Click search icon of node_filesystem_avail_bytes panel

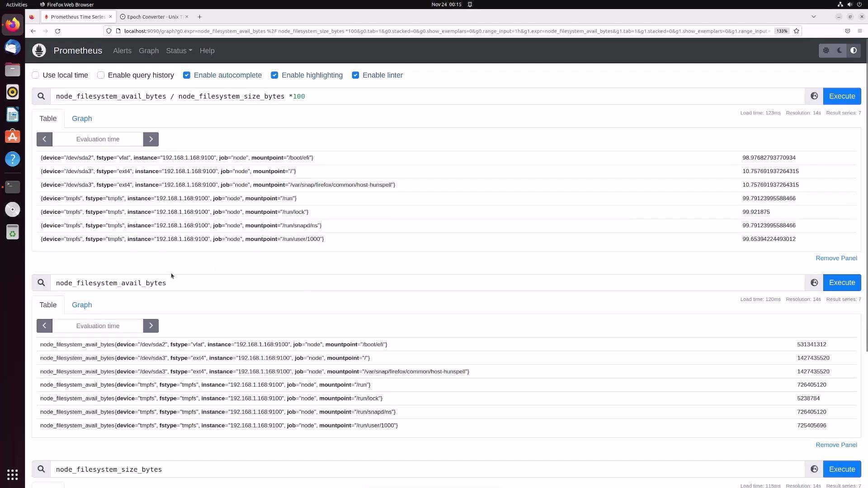pyautogui.click(x=41, y=283)
